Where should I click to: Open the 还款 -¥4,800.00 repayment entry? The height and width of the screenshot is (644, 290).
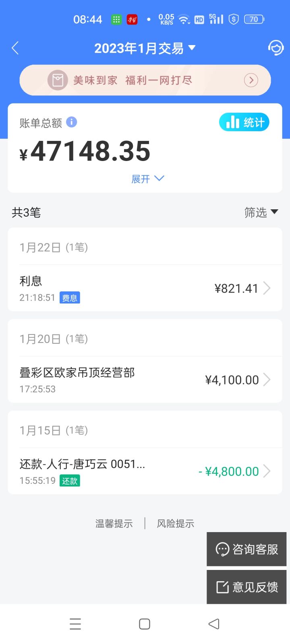pos(145,471)
